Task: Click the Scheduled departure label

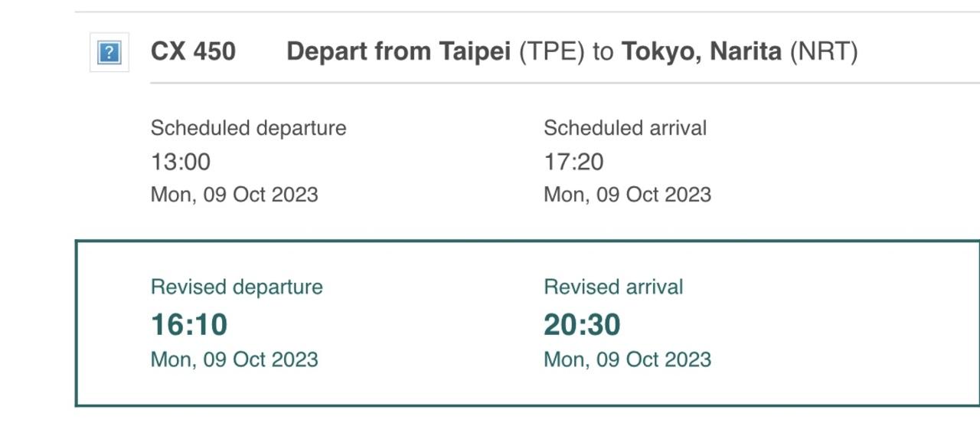Action: (248, 128)
